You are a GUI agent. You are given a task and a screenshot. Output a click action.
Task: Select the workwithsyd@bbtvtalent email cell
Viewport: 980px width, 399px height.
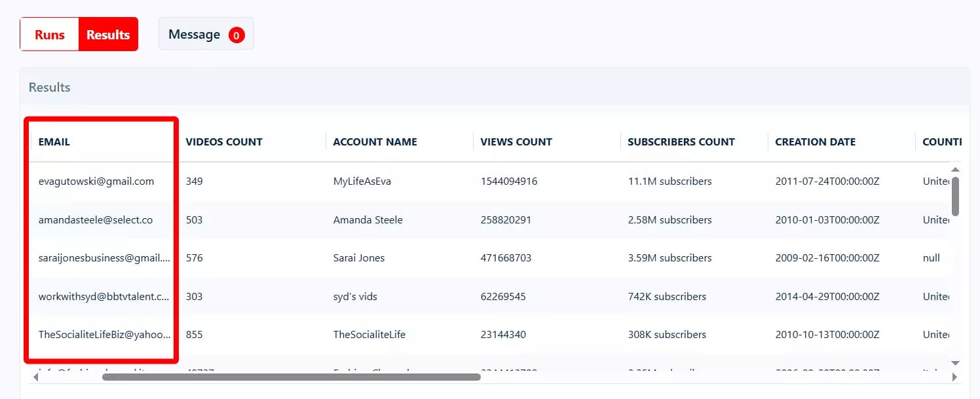(104, 296)
